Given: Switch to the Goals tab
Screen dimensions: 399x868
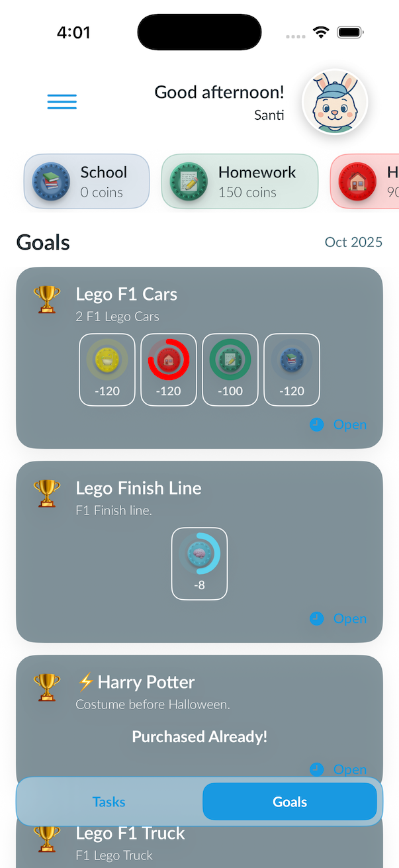Looking at the screenshot, I should pos(290,802).
